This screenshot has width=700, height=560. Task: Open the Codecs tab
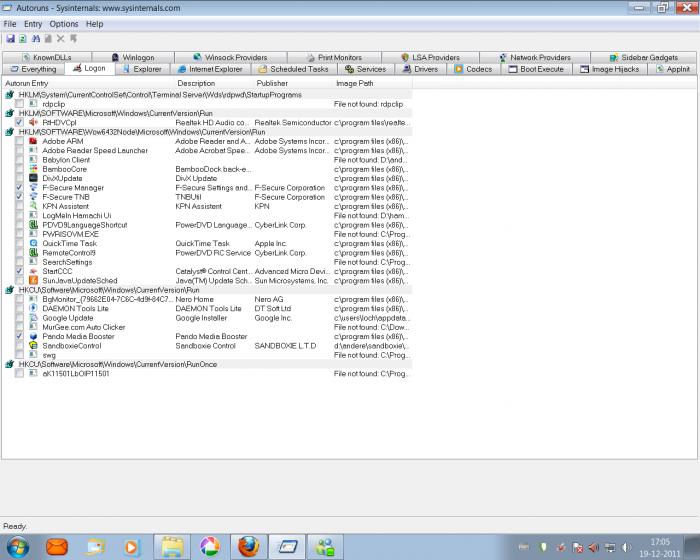click(473, 69)
